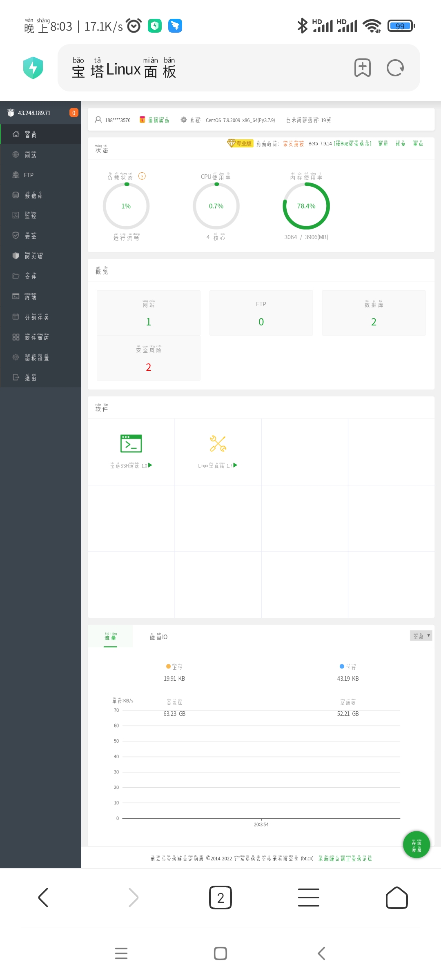Click the 1% load status gauge

[126, 206]
